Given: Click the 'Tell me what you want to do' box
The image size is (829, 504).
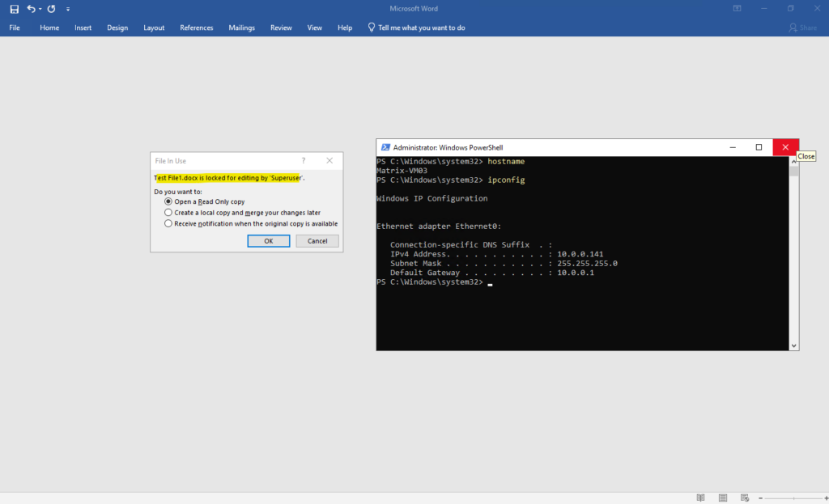Looking at the screenshot, I should [x=421, y=28].
